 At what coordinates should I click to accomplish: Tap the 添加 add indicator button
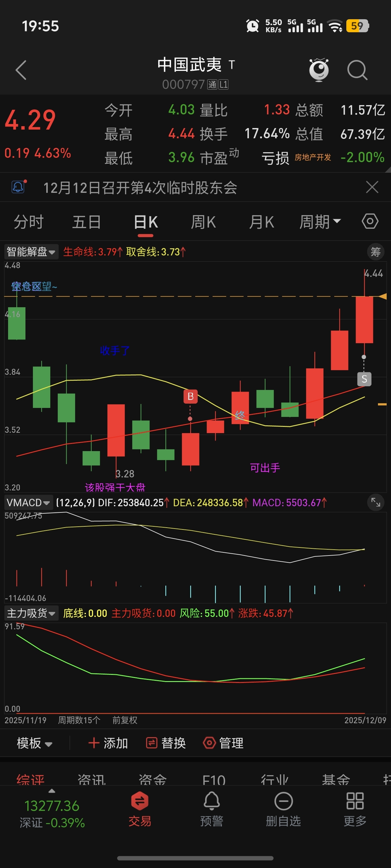pyautogui.click(x=108, y=743)
